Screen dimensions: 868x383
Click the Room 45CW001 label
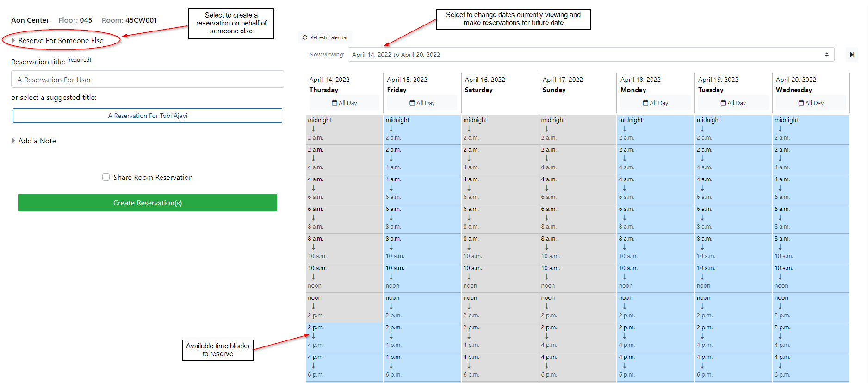tap(129, 20)
